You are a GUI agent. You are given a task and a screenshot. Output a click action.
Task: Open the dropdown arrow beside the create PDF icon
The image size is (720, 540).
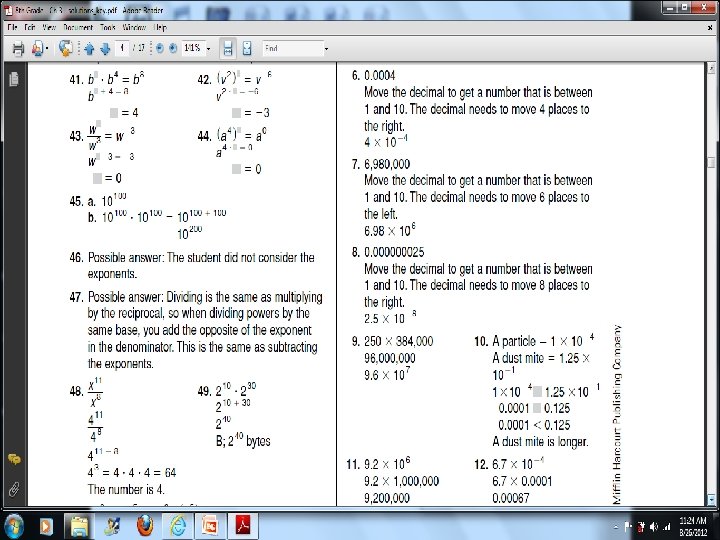coord(47,49)
